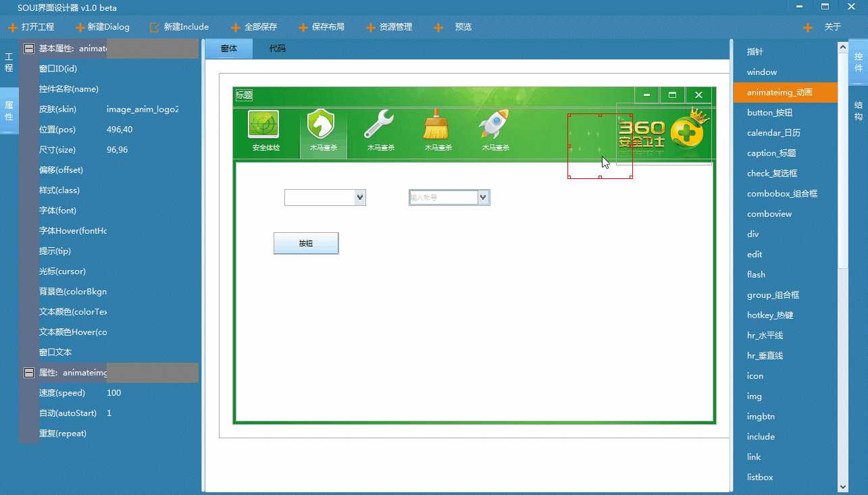Viewport: 868px width, 495px height.
Task: Select the icon control
Action: pyautogui.click(x=785, y=376)
